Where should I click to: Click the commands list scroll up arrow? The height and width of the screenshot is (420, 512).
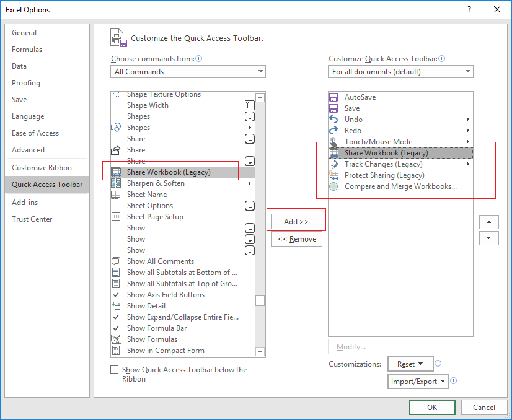pyautogui.click(x=260, y=97)
